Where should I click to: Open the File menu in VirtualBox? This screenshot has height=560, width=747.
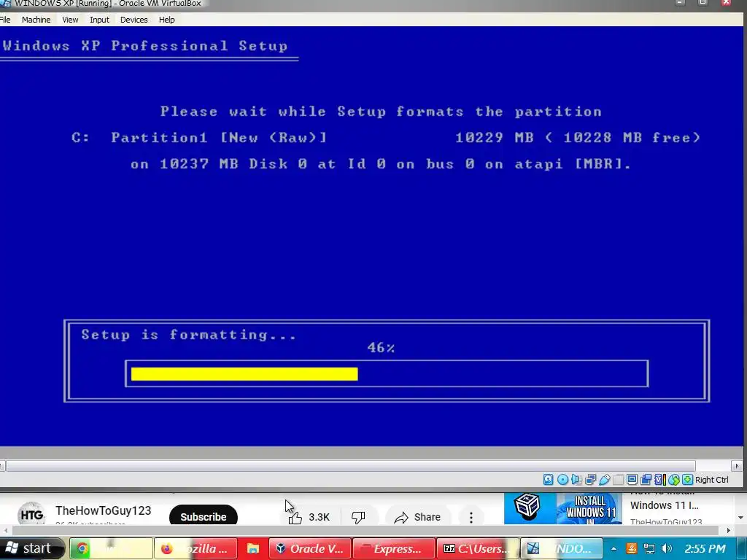(x=5, y=20)
